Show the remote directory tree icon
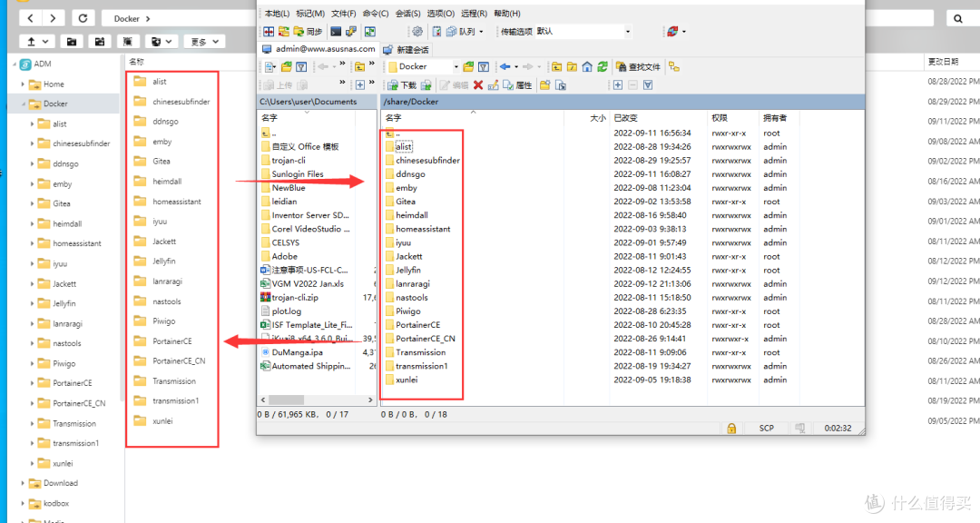980x523 pixels. coord(673,66)
